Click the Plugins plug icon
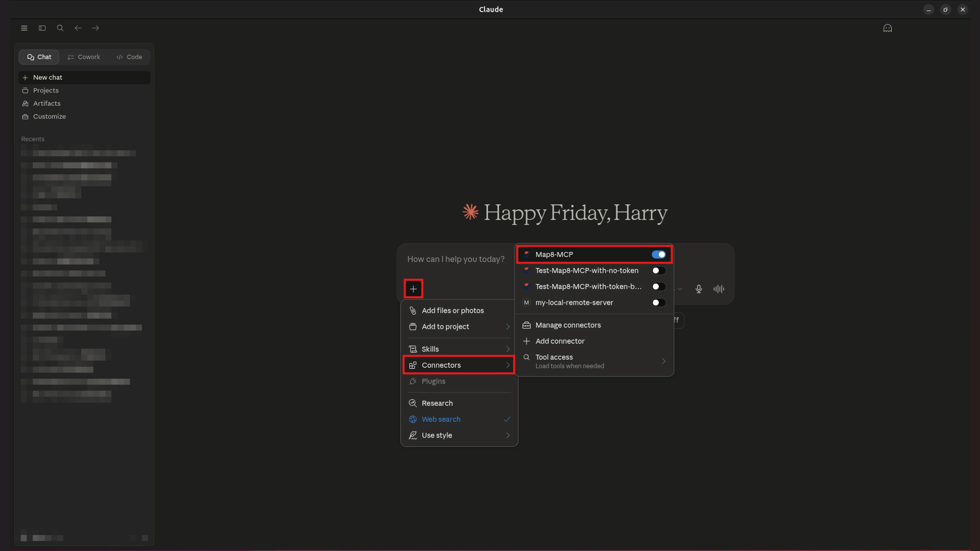 [x=413, y=381]
